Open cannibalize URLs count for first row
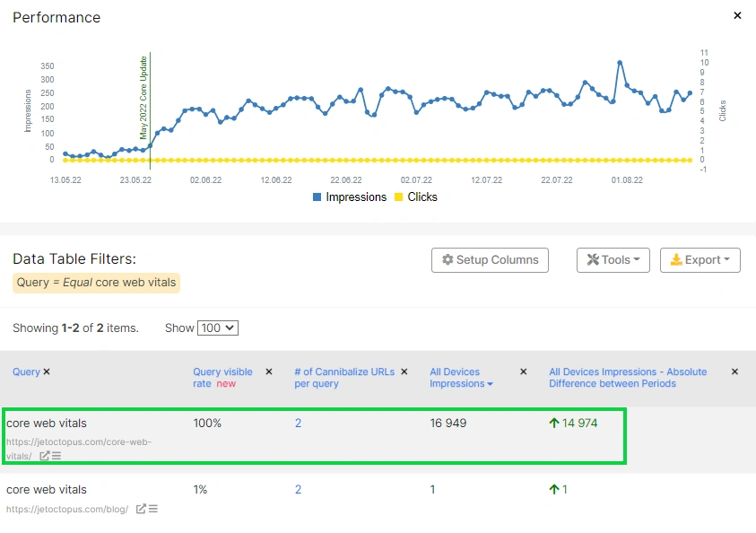The height and width of the screenshot is (533, 756). coord(299,423)
